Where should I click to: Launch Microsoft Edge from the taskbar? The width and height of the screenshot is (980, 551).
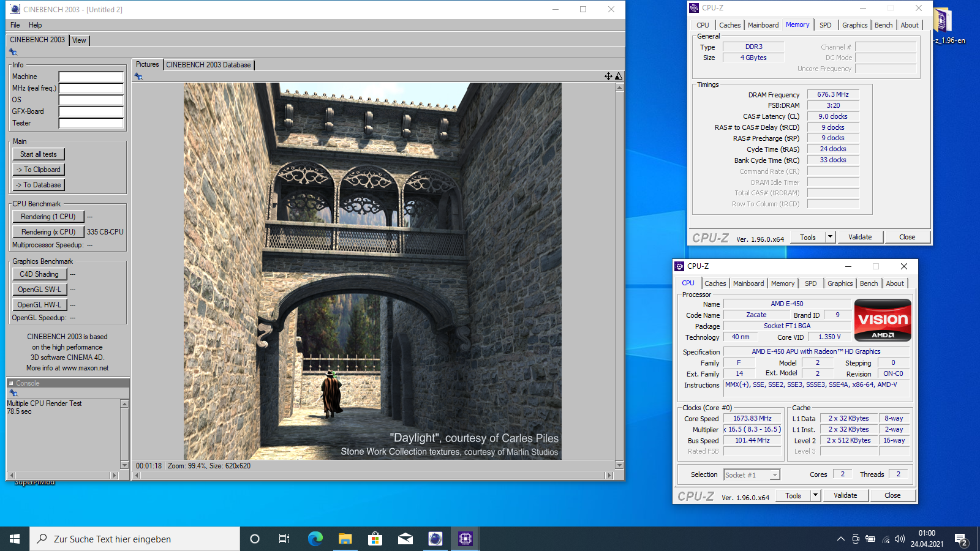point(315,539)
